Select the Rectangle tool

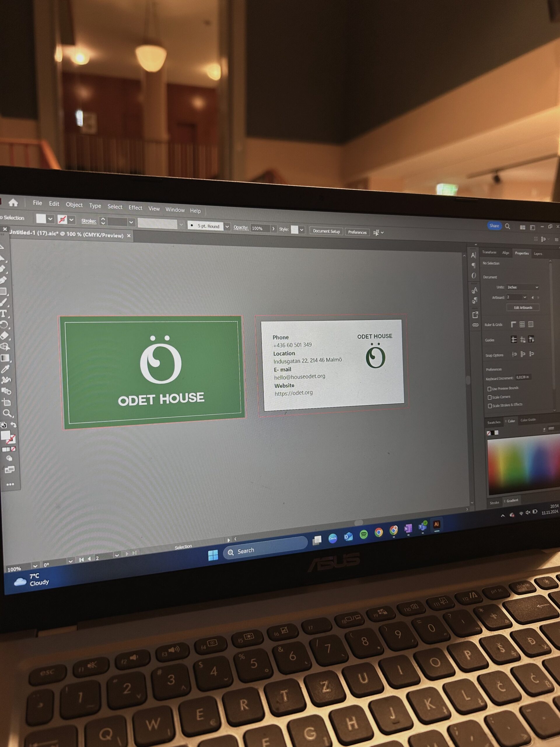(3, 291)
